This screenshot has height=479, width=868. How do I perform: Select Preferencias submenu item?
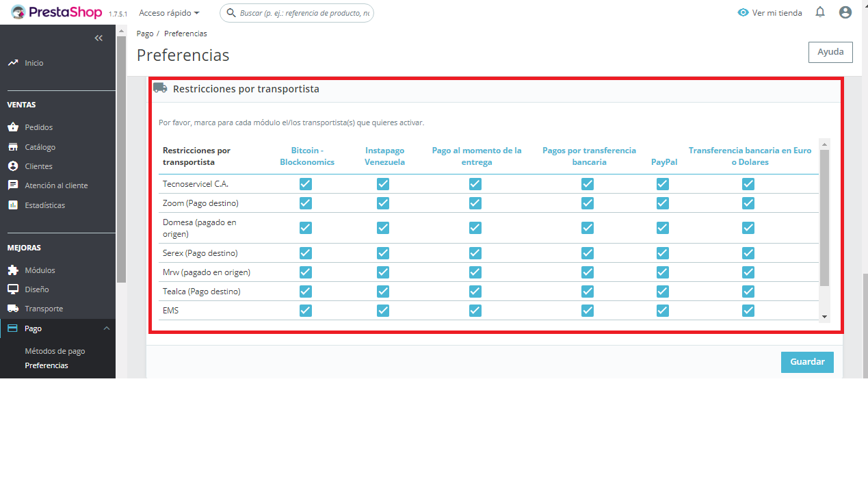pos(47,365)
